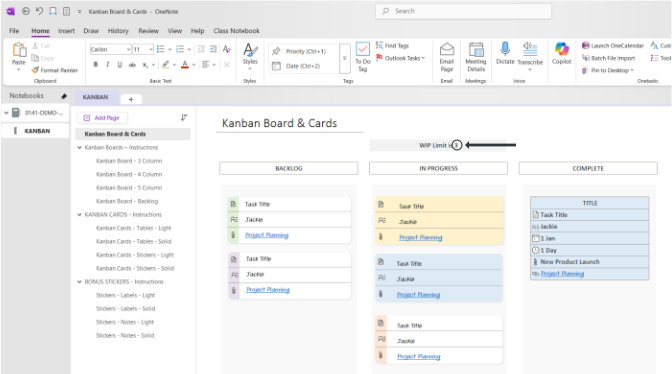The image size is (672, 374).
Task: Open the Class Notebook tab
Action: (237, 31)
